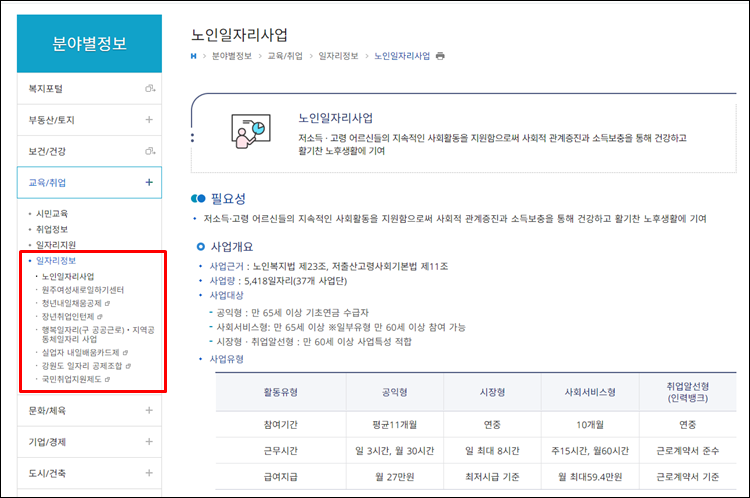
Task: Click 공익형 table column header
Action: coord(395,392)
